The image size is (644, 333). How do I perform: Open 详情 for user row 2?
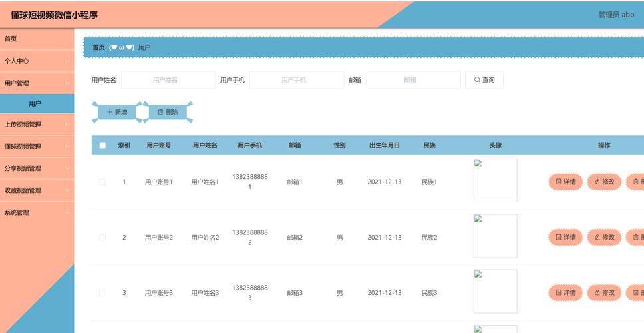565,237
